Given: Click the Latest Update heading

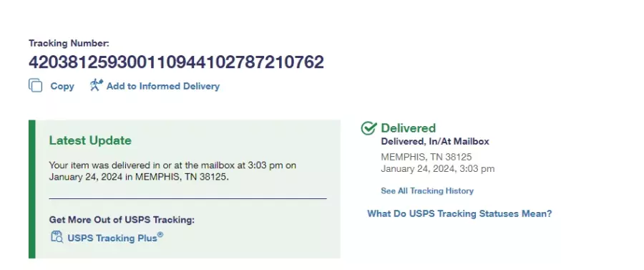Looking at the screenshot, I should tap(90, 140).
